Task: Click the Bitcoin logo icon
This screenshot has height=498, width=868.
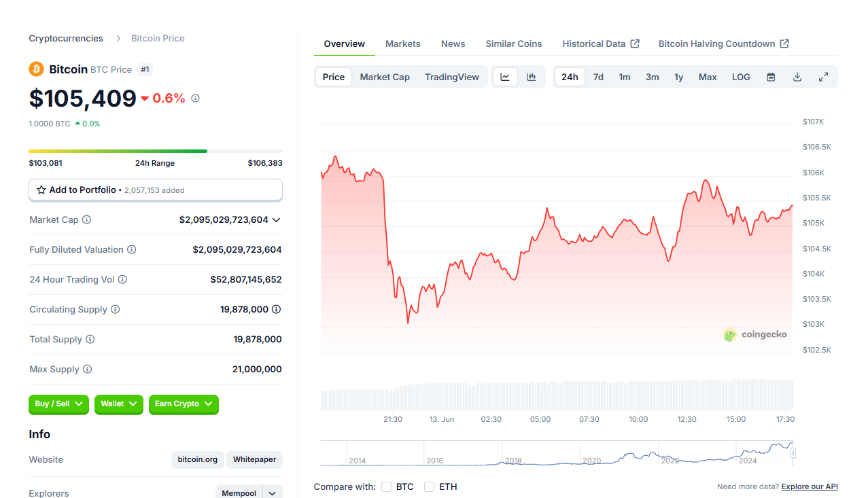Action: point(36,69)
